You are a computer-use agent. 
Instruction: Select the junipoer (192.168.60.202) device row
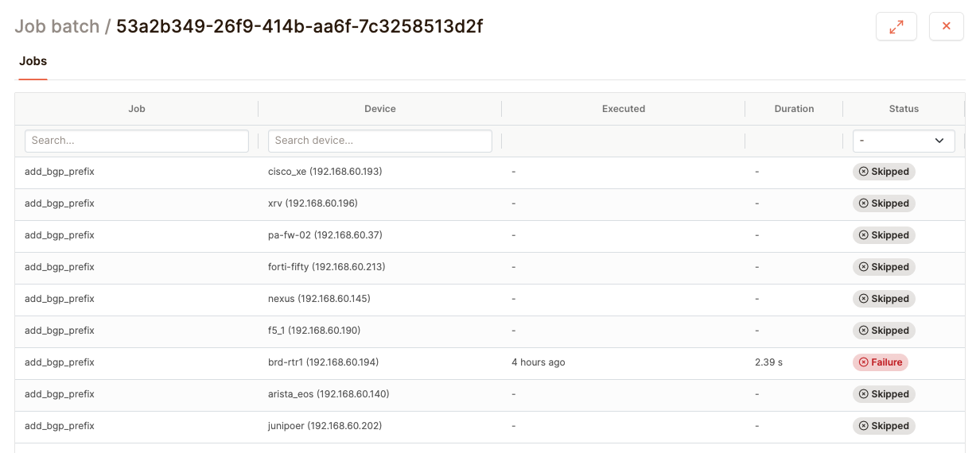tap(325, 426)
